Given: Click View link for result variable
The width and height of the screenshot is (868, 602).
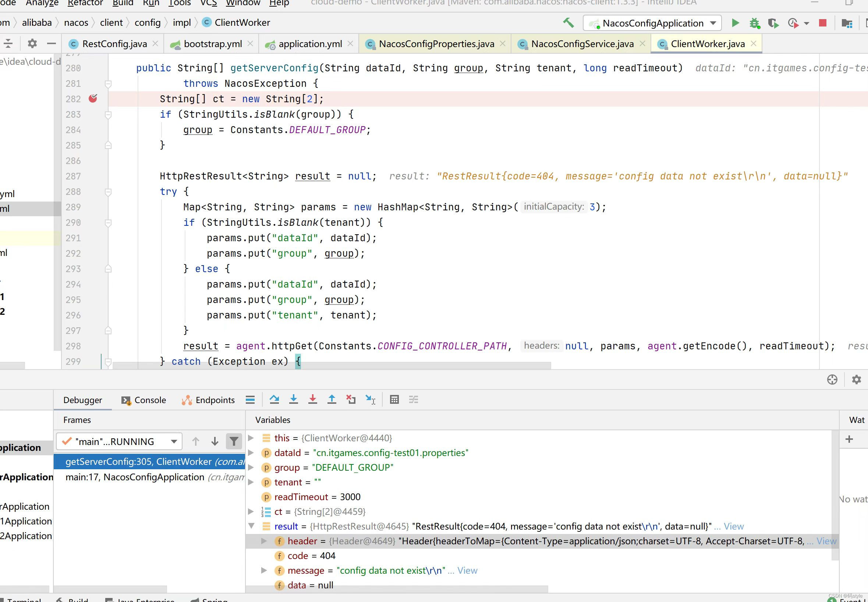Looking at the screenshot, I should pos(734,526).
